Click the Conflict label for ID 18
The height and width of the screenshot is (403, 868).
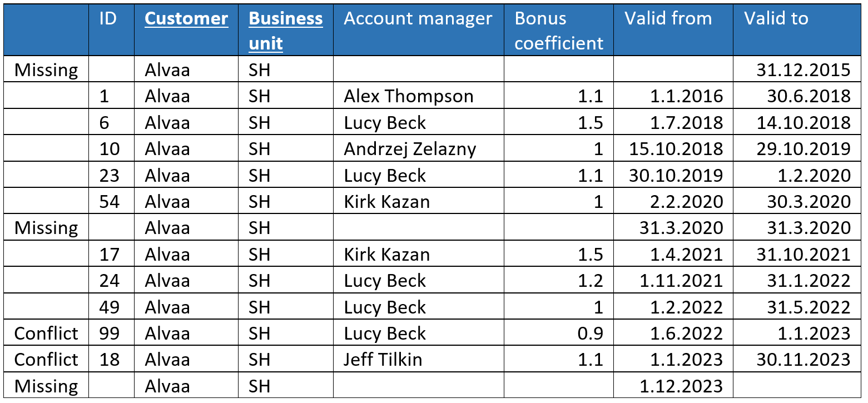click(46, 359)
